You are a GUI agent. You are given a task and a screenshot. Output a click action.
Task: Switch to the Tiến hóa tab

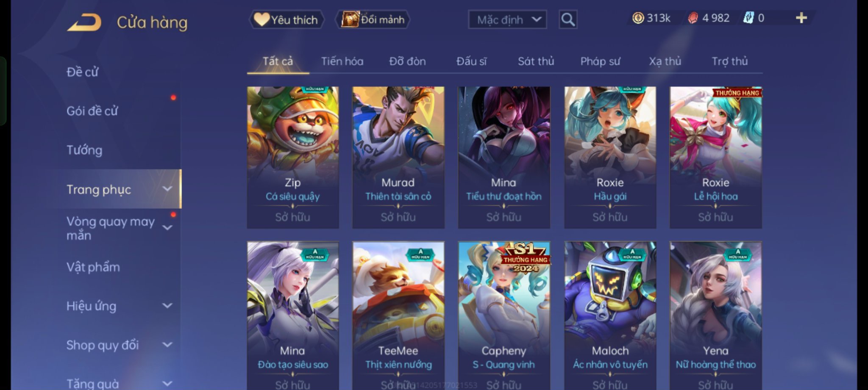[x=342, y=61]
